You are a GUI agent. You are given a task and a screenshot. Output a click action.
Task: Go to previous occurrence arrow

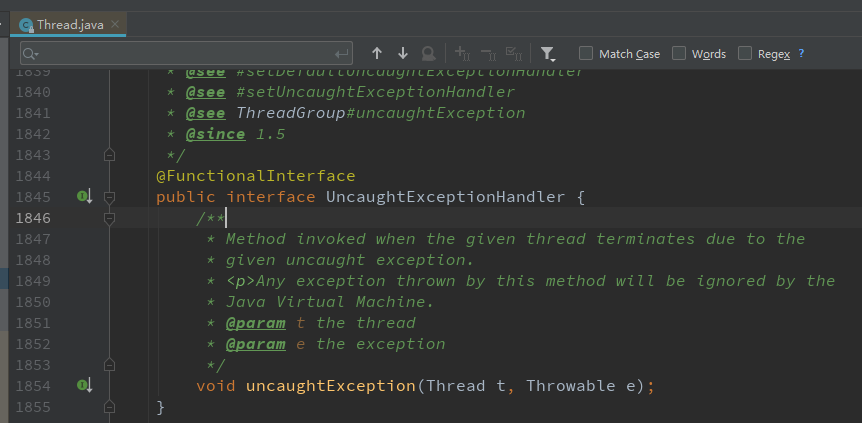coord(377,53)
